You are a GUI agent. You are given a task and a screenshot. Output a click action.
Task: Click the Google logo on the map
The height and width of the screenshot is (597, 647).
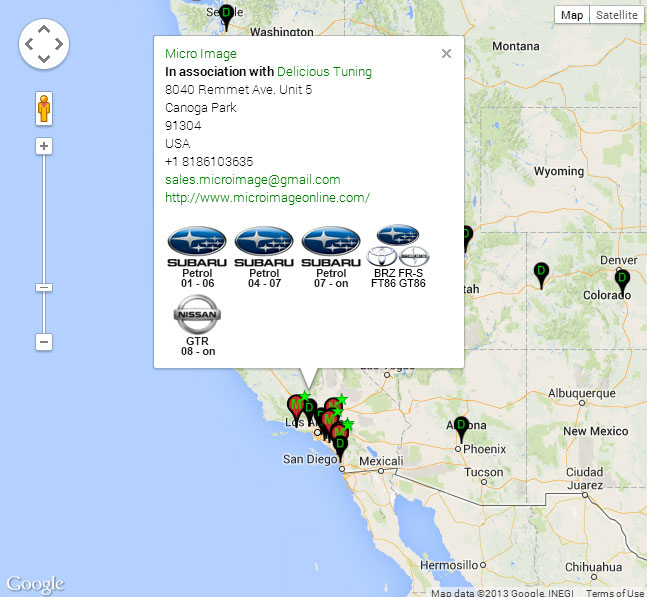coord(35,584)
